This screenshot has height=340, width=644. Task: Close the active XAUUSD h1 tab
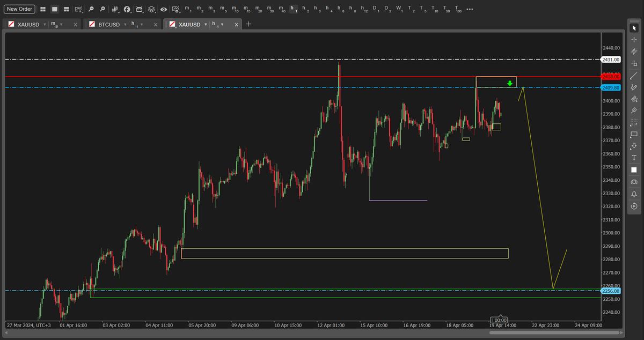point(236,25)
